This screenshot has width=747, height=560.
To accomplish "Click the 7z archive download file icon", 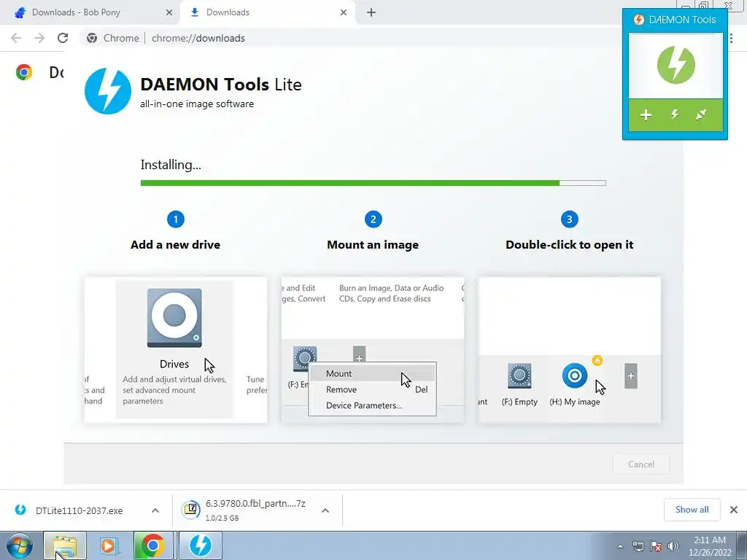I will click(x=191, y=510).
